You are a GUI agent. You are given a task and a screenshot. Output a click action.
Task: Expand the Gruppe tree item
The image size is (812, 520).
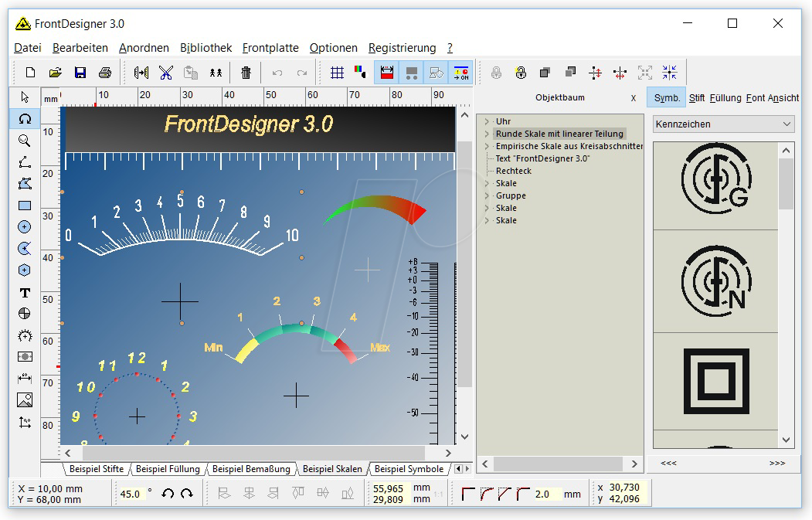coord(487,195)
